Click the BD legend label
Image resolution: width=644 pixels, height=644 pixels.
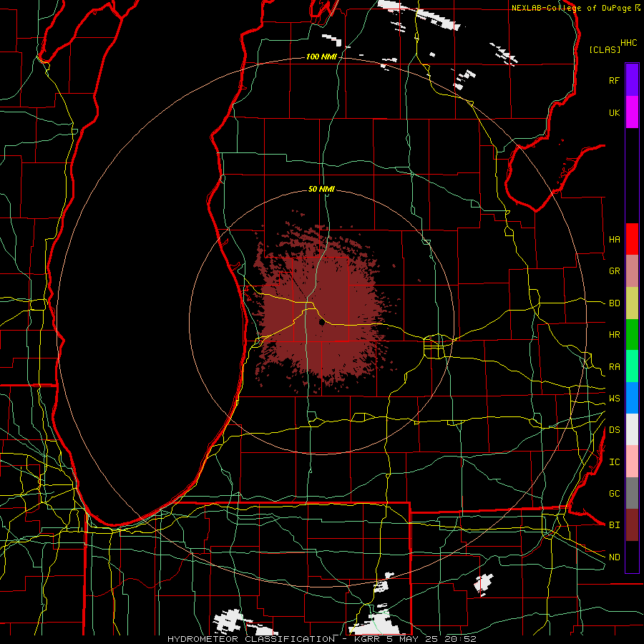point(614,303)
